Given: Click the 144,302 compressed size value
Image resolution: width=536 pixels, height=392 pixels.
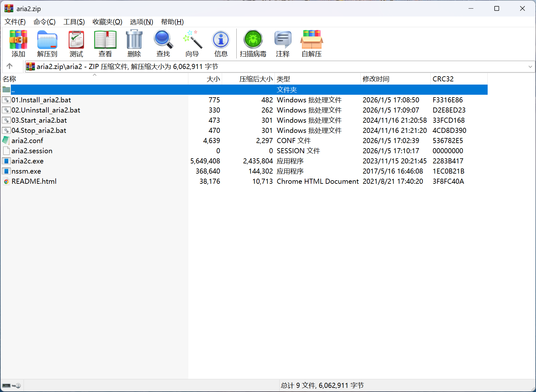Looking at the screenshot, I should 261,171.
